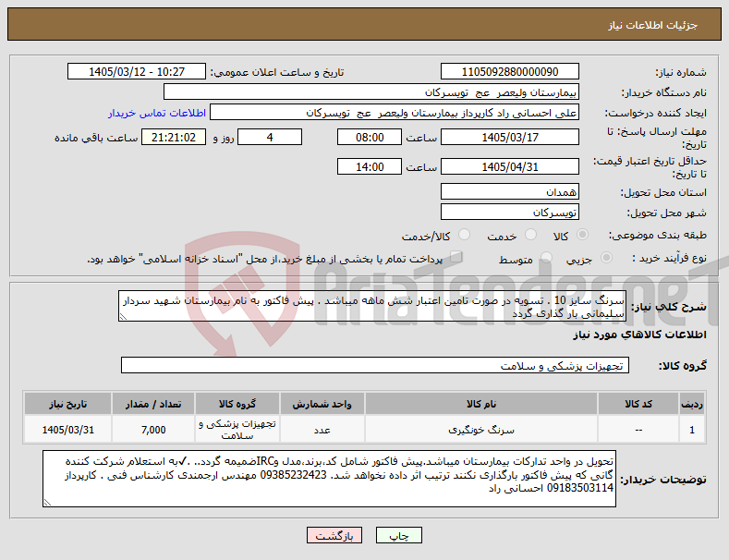This screenshot has height=560, width=729.
Task: Click the unit cell عدد
Action: coord(322,430)
